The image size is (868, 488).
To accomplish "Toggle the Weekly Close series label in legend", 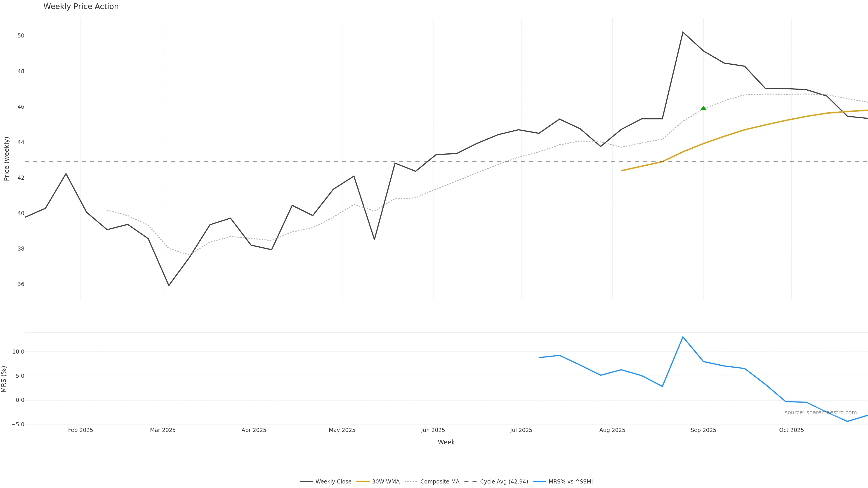I will click(333, 482).
